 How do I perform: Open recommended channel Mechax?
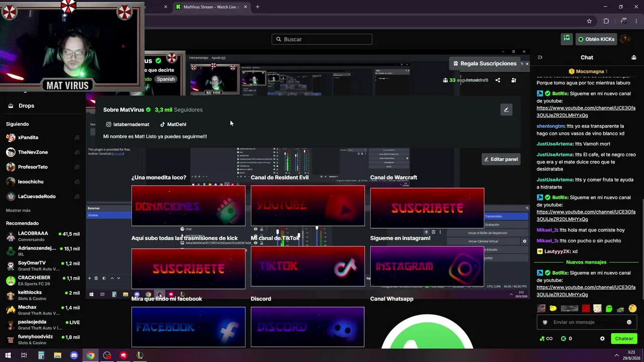[43, 310]
